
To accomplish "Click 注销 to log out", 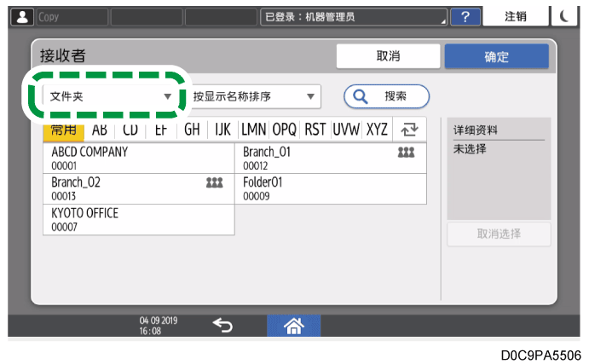I will click(x=516, y=17).
